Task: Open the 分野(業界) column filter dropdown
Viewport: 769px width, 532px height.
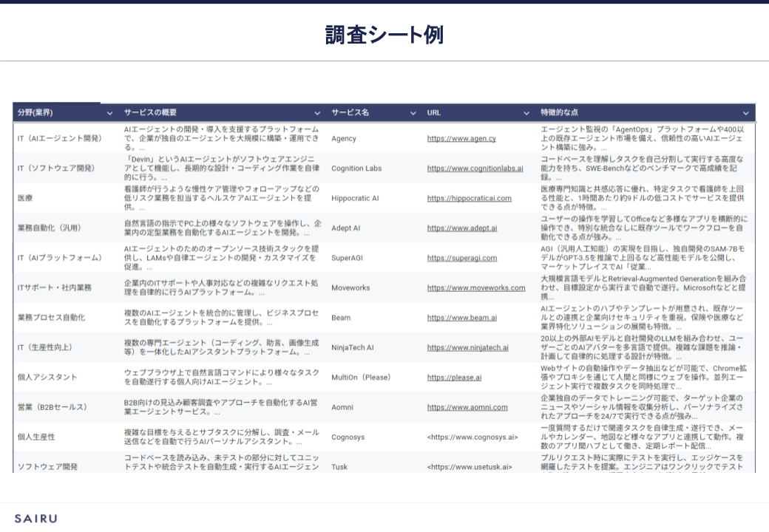Action: click(110, 113)
